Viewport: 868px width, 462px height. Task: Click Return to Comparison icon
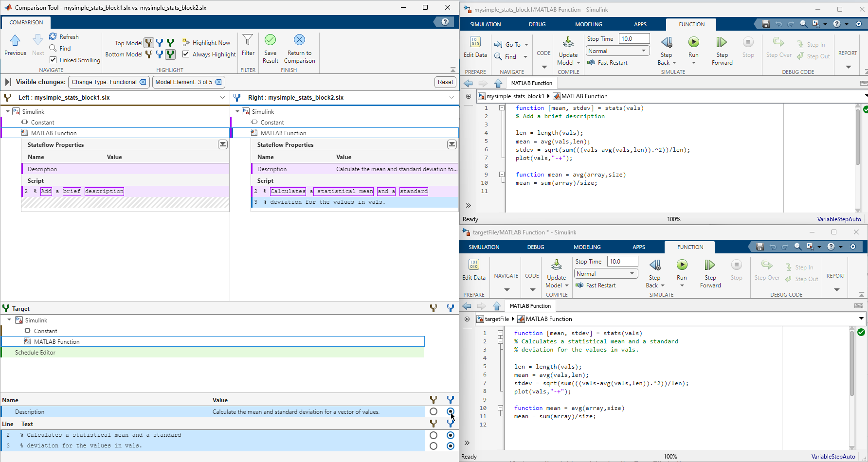tap(299, 40)
